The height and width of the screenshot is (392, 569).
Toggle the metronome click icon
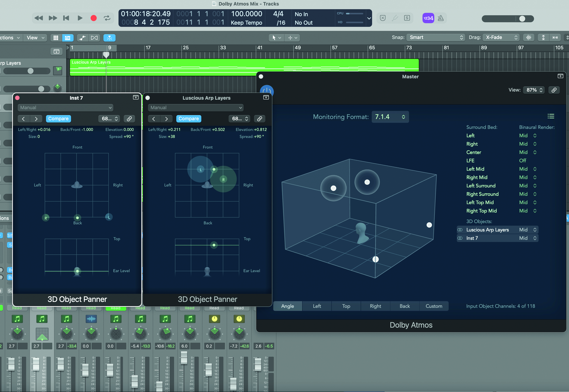(441, 18)
